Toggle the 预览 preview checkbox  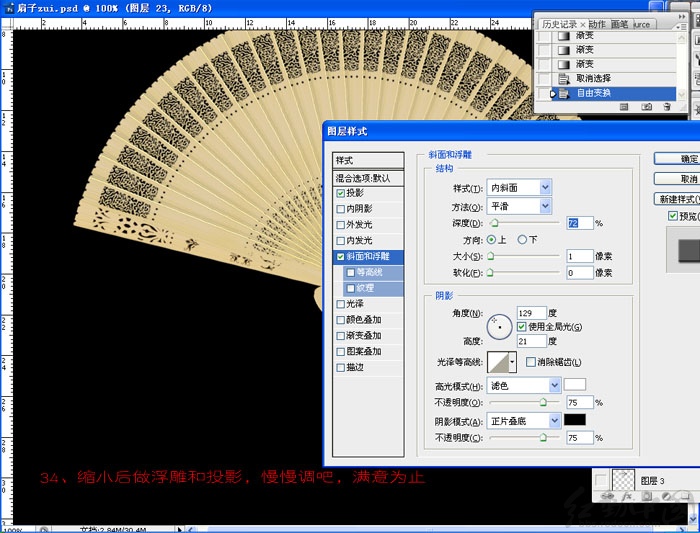673,216
